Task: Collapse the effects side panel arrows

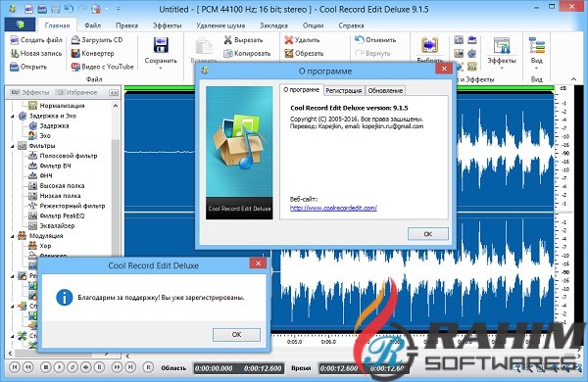Action: point(114,93)
